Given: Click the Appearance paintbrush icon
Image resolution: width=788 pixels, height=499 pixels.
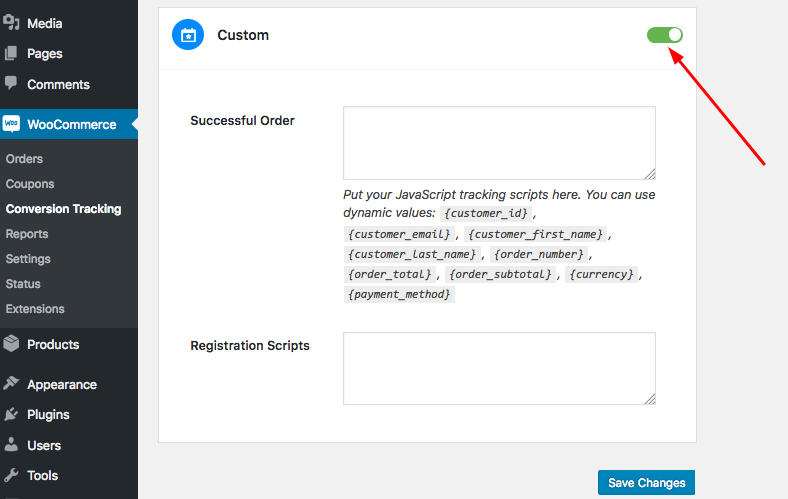Looking at the screenshot, I should pos(11,384).
